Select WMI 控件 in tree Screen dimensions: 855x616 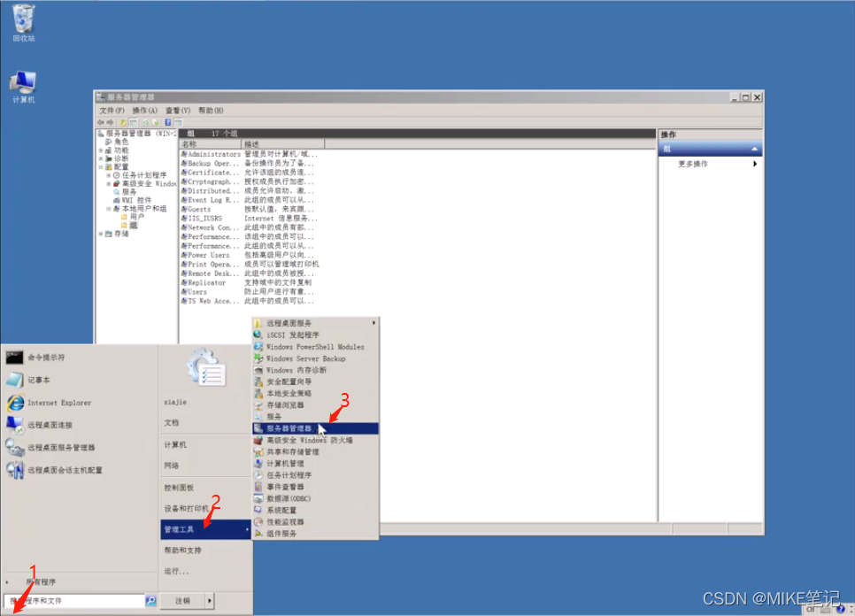(133, 200)
